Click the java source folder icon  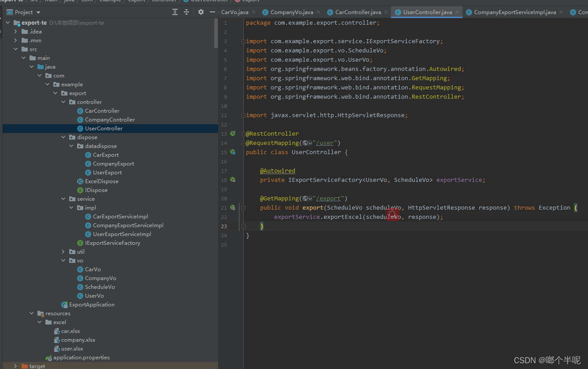pyautogui.click(x=41, y=67)
